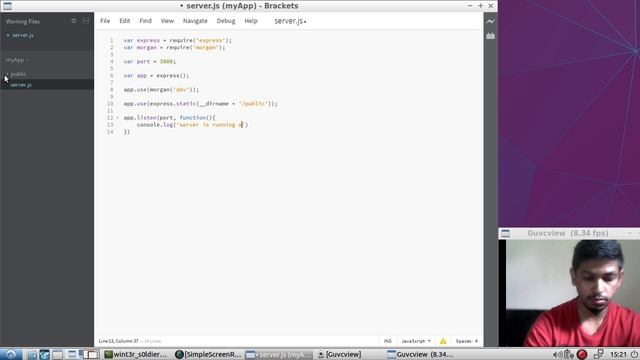
Task: Click the Guvcview webcam video preview
Action: tap(569, 293)
